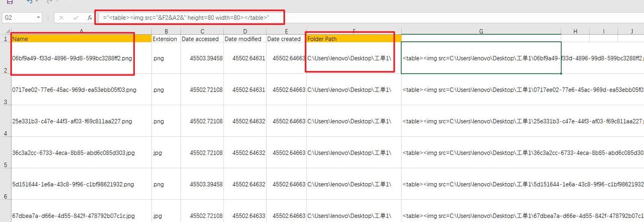Image resolution: width=644 pixels, height=222 pixels.
Task: Click cell with 25e331b3-c47e-44f3 file name
Action: (x=81, y=121)
